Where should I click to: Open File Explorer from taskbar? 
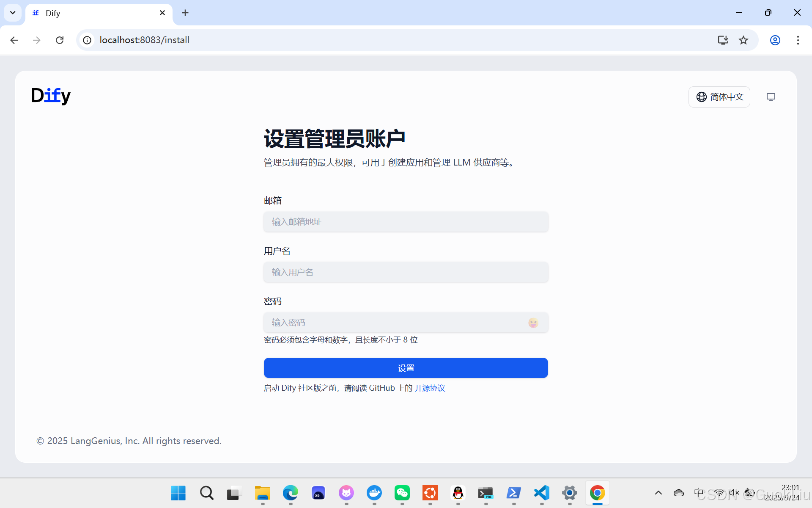263,493
